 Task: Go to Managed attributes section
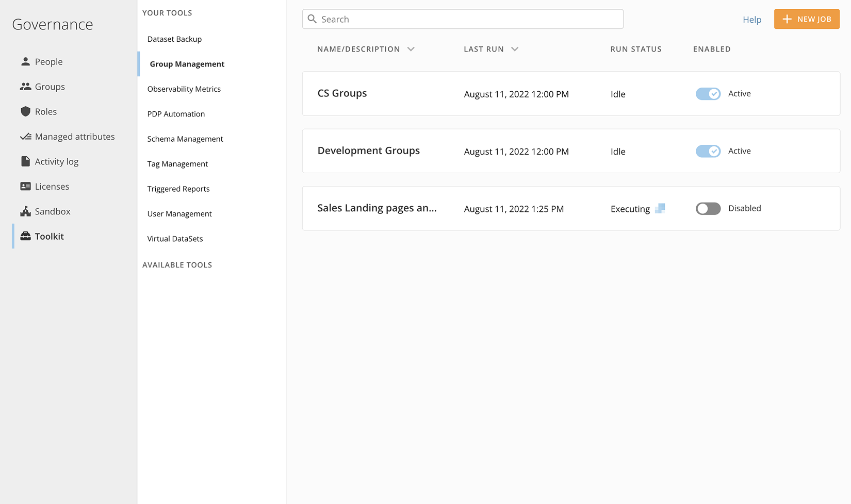click(75, 137)
